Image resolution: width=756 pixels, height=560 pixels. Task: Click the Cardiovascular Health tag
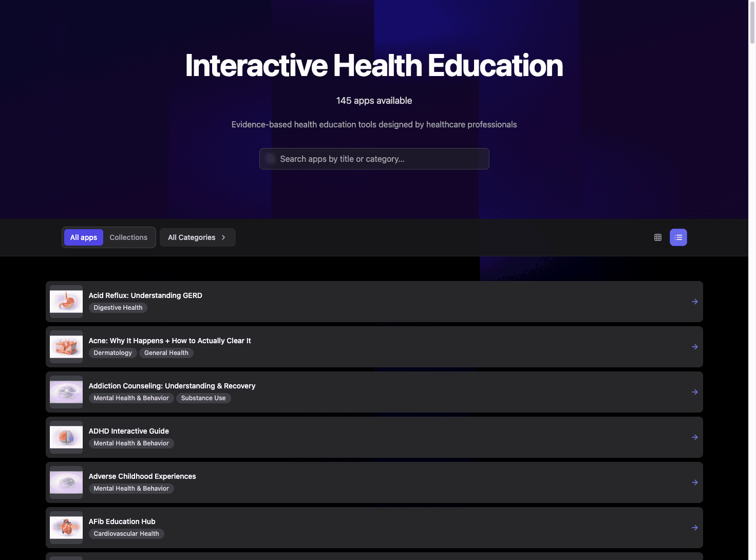126,534
